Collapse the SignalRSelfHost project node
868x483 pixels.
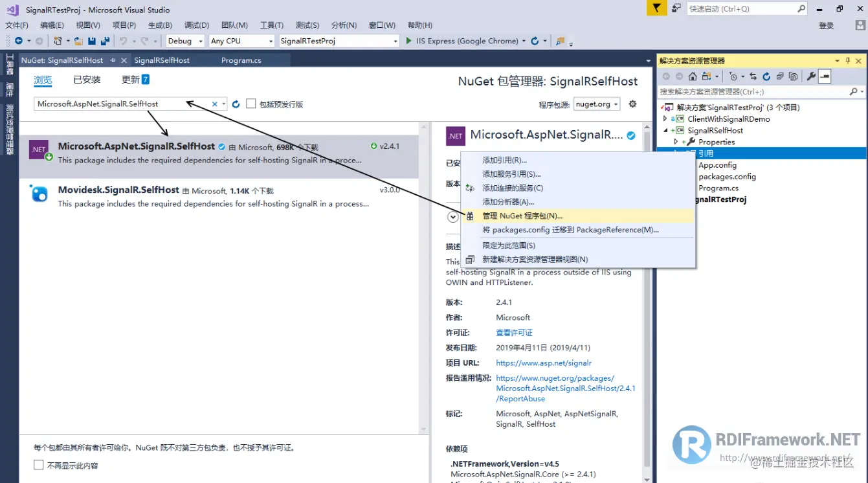click(x=665, y=130)
